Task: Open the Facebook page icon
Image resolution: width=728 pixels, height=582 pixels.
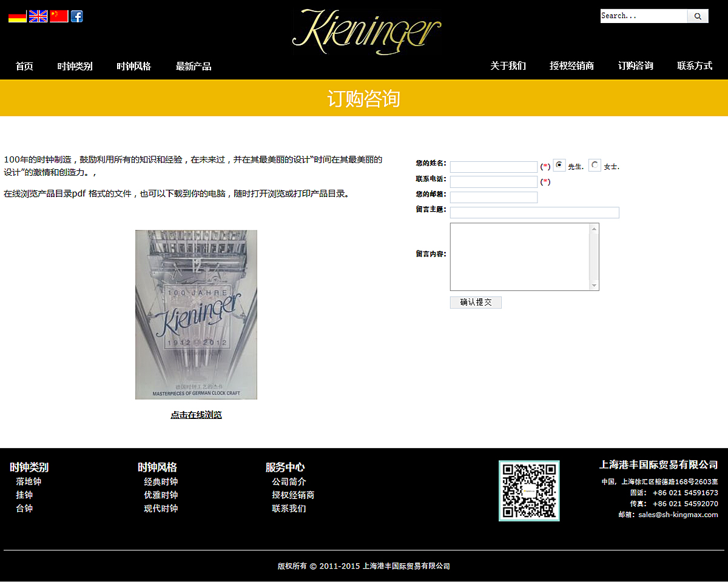Action: 76,16
